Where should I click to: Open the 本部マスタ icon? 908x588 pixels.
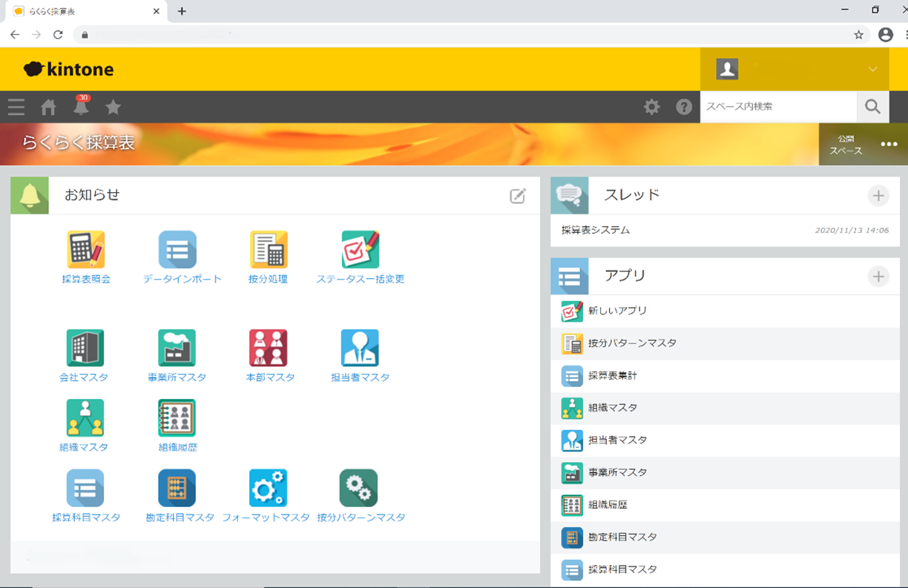point(268,348)
